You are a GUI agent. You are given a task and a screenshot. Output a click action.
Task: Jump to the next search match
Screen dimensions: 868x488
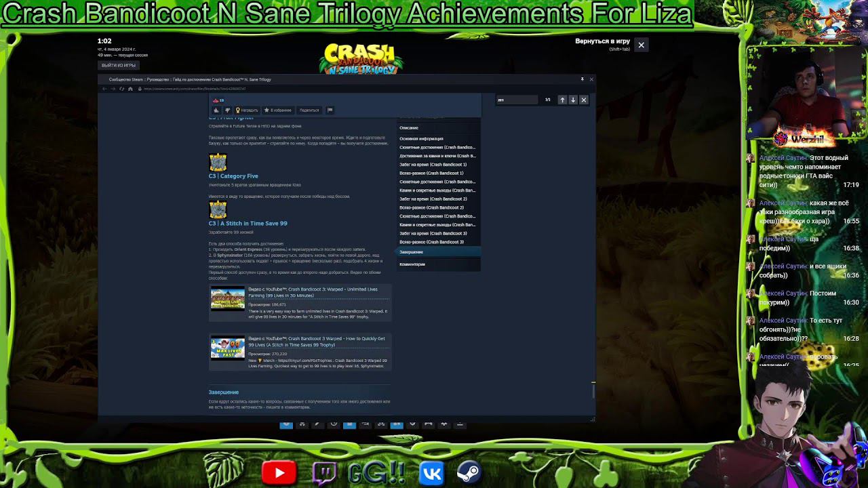573,100
